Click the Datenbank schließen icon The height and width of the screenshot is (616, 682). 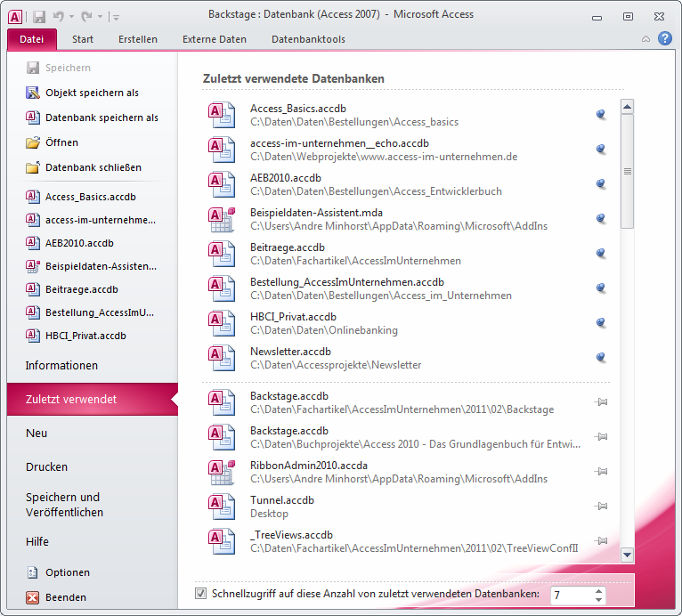[33, 167]
